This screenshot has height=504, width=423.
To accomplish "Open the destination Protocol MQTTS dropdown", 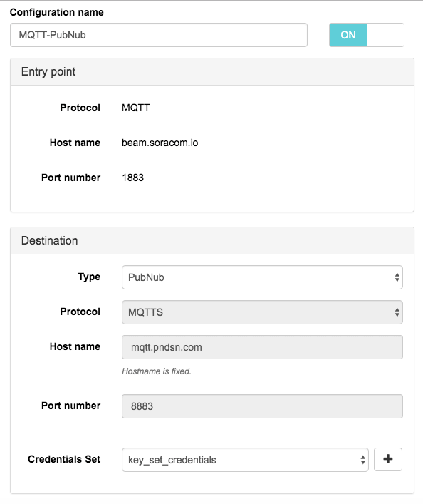I will point(262,312).
